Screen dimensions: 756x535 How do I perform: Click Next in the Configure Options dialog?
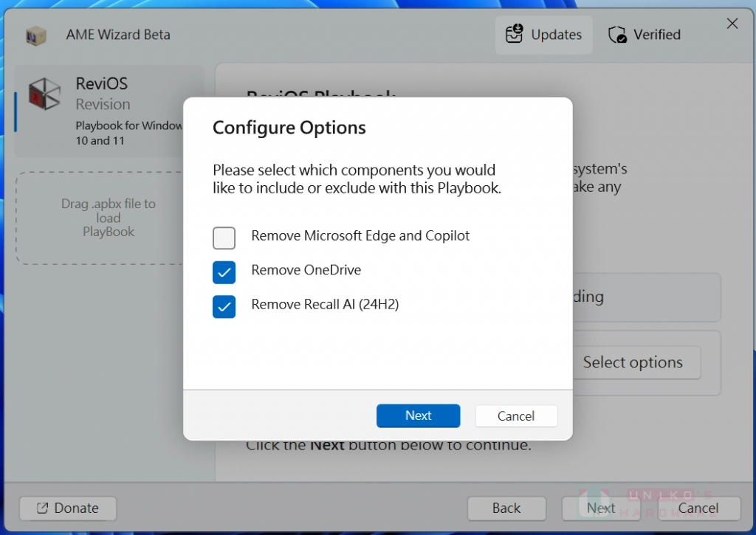click(418, 415)
